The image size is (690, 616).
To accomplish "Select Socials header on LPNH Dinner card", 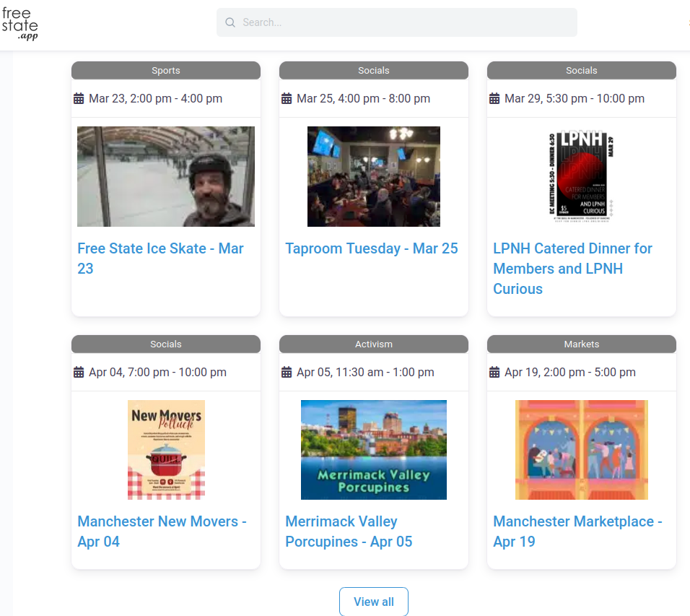I will pyautogui.click(x=581, y=71).
